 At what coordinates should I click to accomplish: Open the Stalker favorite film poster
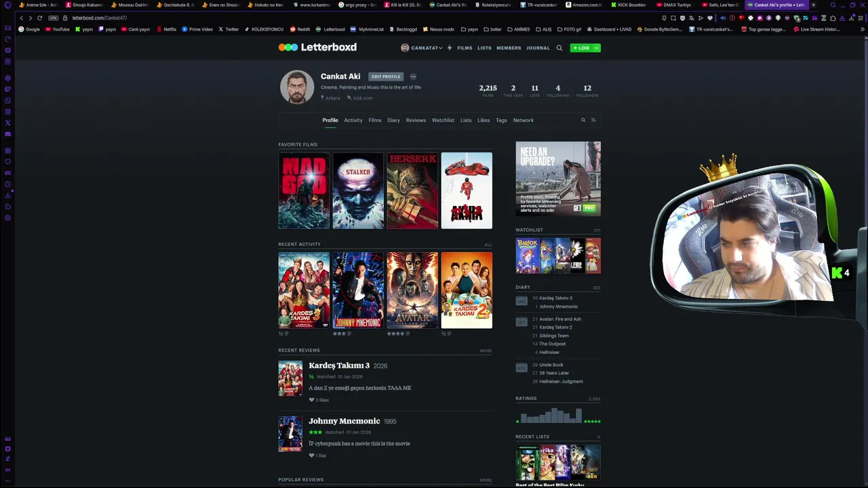pos(358,190)
